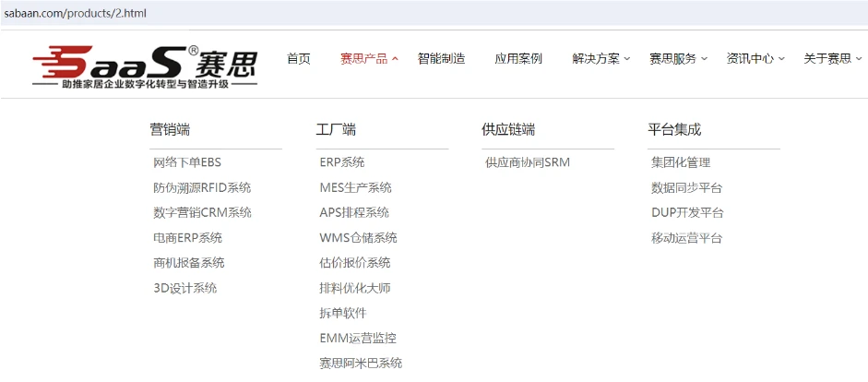Go to 智能制造 in the navigation
The image size is (868, 382).
click(x=441, y=59)
